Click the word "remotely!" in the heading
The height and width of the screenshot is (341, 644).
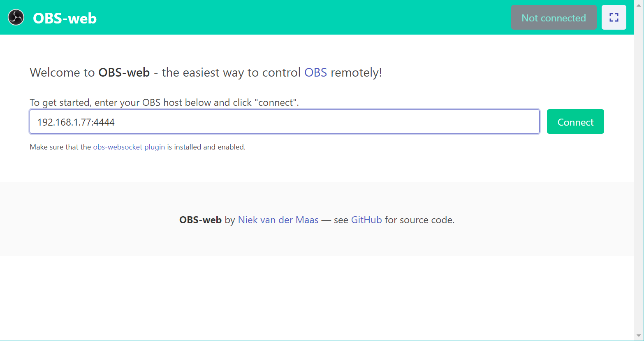coord(356,72)
